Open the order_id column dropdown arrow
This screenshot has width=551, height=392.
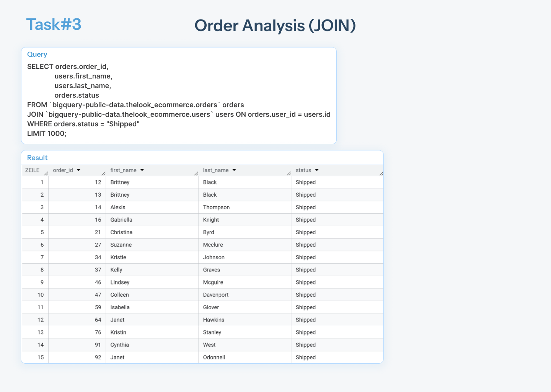pyautogui.click(x=78, y=170)
